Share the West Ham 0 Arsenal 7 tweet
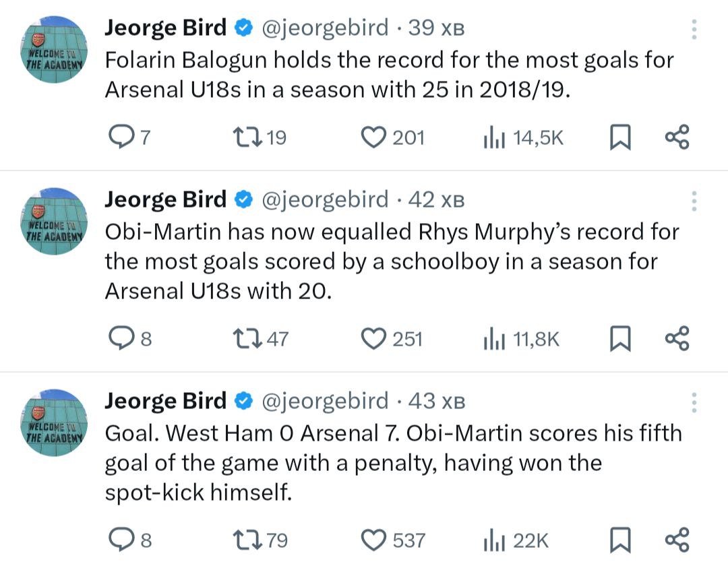The width and height of the screenshot is (728, 568). tap(677, 540)
